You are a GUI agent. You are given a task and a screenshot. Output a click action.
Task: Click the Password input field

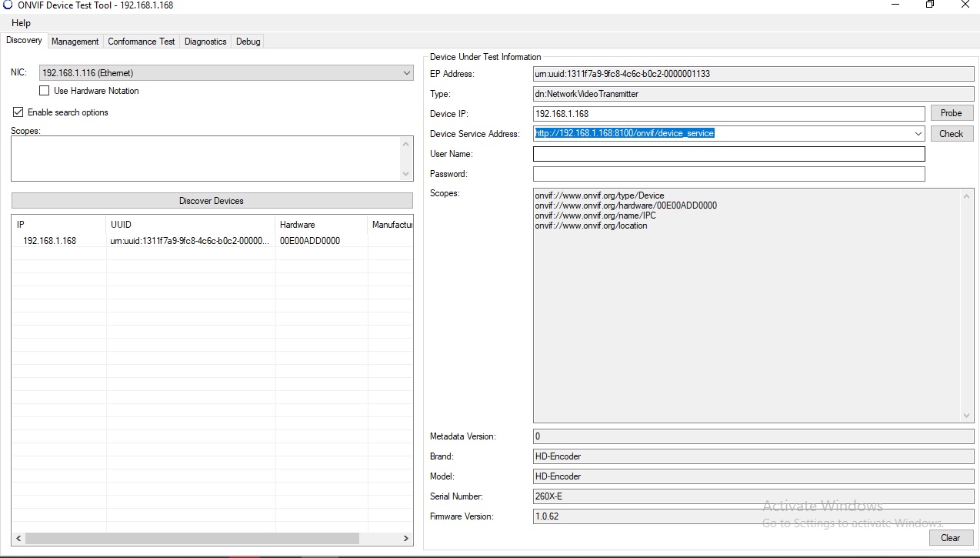728,174
